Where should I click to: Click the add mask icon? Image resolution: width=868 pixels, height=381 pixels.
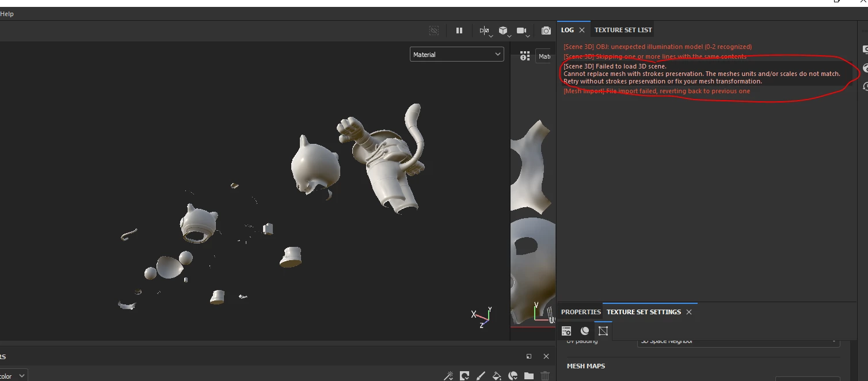(465, 376)
